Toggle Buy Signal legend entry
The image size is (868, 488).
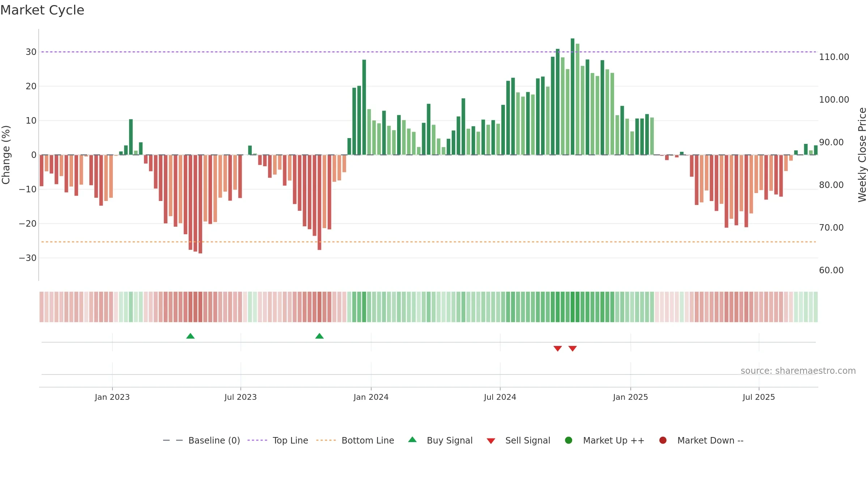pos(440,440)
